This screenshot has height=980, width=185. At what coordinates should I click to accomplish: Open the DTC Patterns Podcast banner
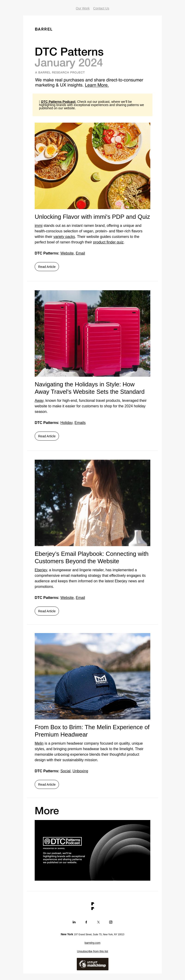[92, 850]
